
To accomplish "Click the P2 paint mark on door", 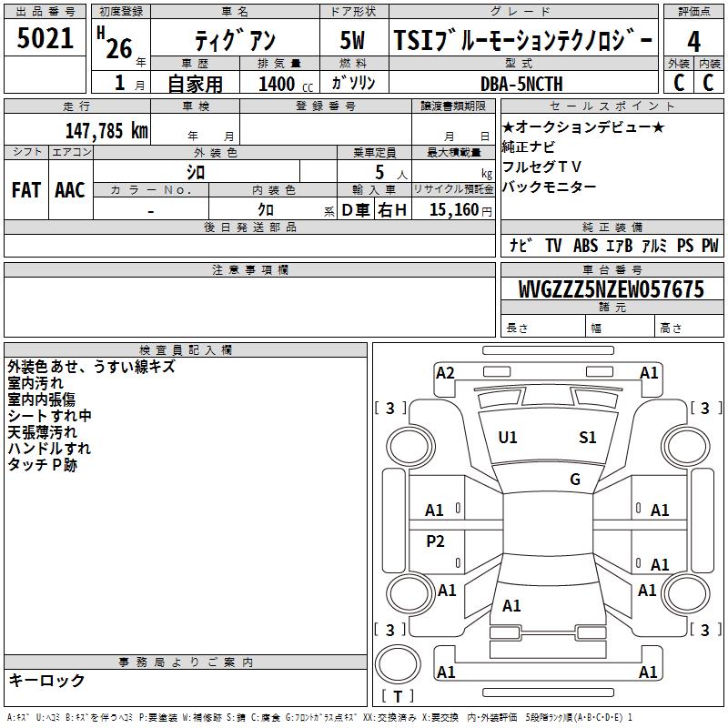I will pyautogui.click(x=435, y=541).
